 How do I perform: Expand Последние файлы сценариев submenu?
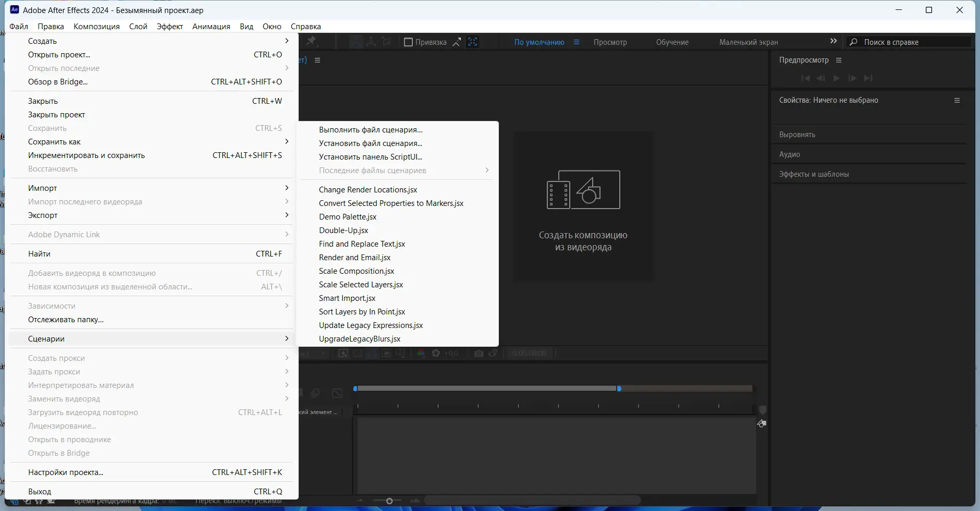point(487,171)
